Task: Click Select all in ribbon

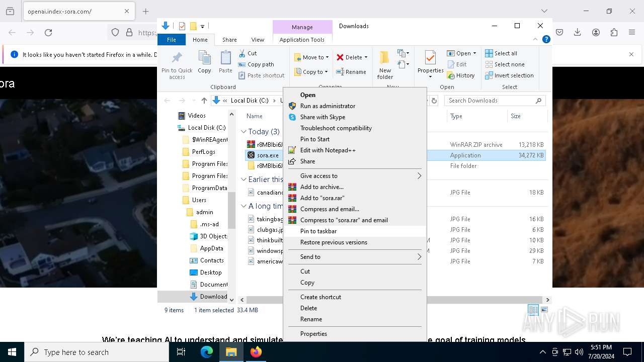Action: [x=501, y=53]
